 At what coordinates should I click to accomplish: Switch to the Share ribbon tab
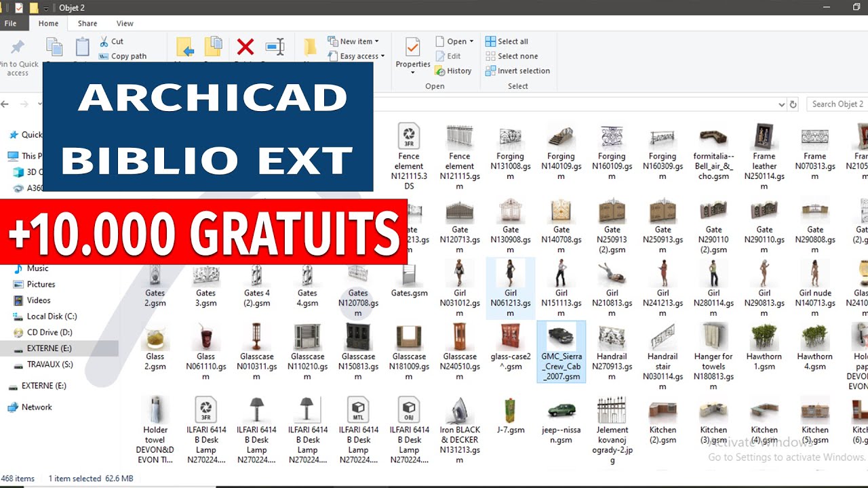point(87,24)
